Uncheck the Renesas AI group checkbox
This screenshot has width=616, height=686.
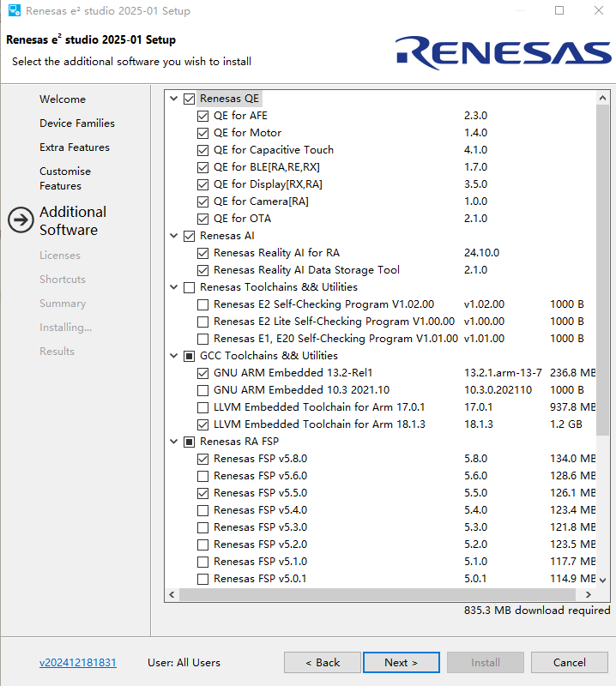point(189,236)
